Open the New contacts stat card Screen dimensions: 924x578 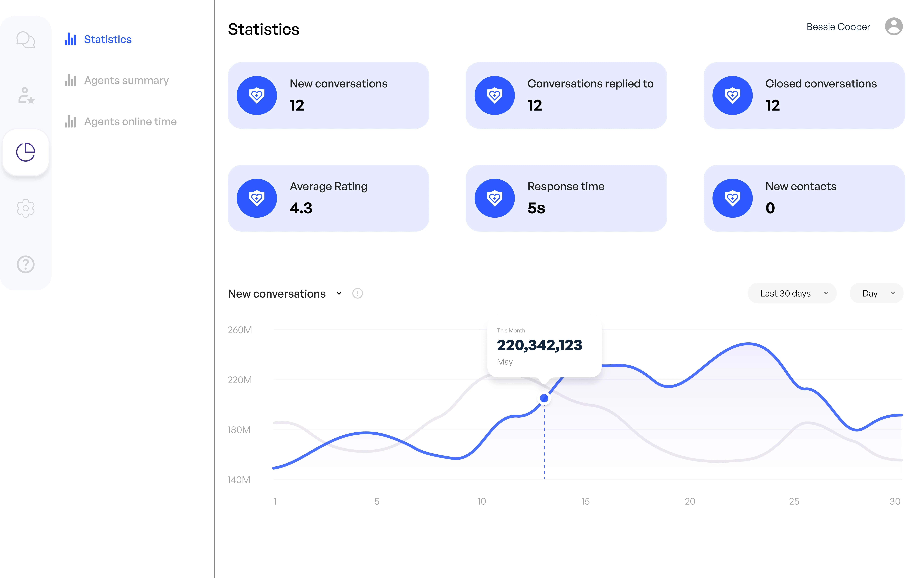(804, 198)
